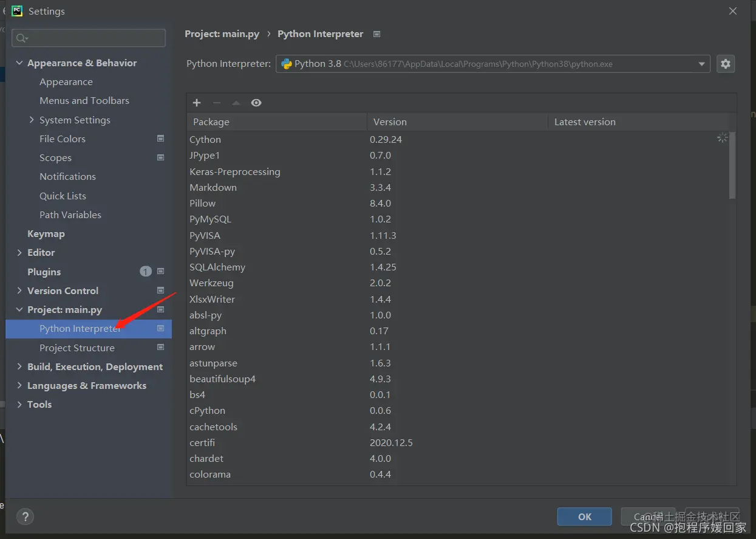Collapse the Project: main.py section
The height and width of the screenshot is (539, 756).
pyautogui.click(x=19, y=310)
